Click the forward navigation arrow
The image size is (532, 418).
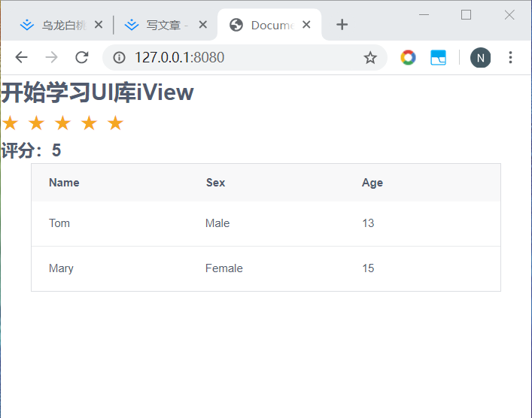[51, 57]
